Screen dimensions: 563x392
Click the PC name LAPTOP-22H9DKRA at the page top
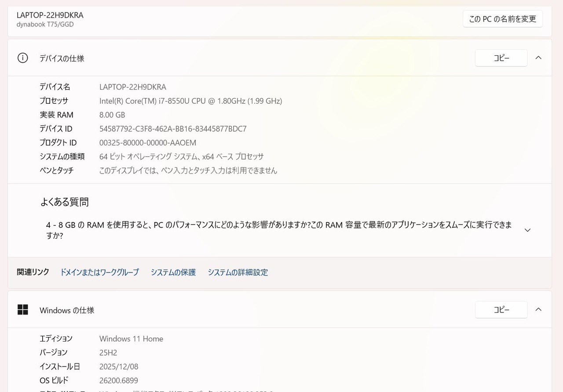tap(50, 15)
